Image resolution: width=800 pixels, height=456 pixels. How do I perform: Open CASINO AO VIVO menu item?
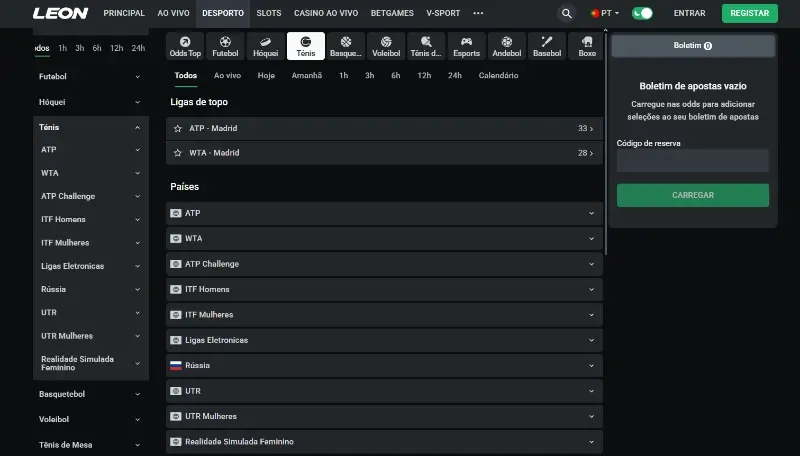tap(326, 13)
